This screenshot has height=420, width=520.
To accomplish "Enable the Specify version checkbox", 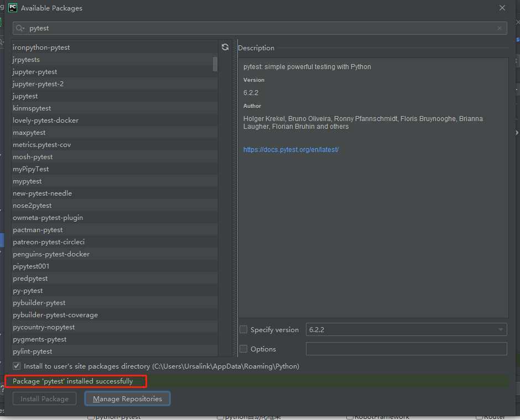I will tap(243, 329).
